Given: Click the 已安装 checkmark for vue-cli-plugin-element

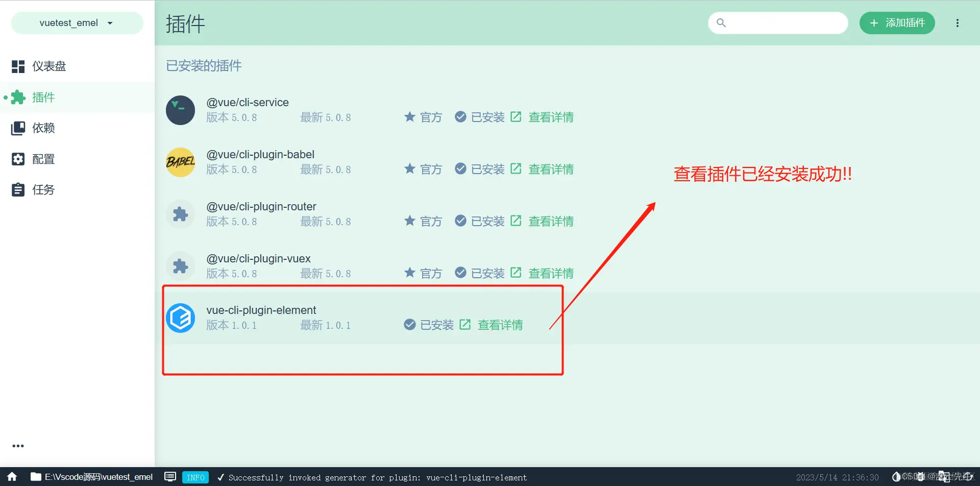Looking at the screenshot, I should pyautogui.click(x=409, y=325).
